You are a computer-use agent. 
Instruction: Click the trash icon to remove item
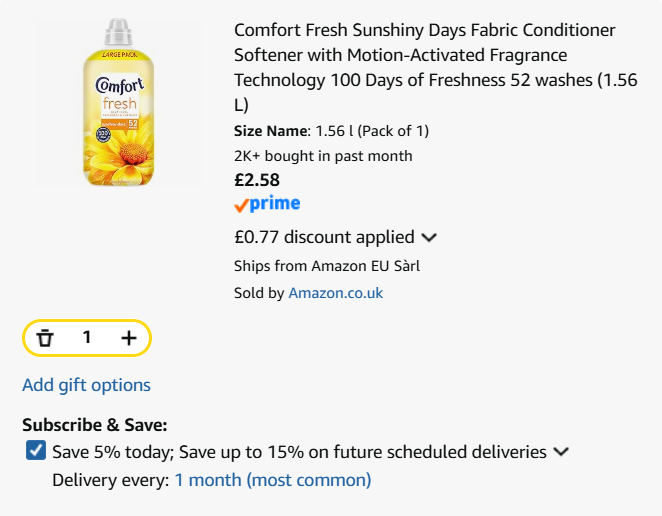pos(44,338)
